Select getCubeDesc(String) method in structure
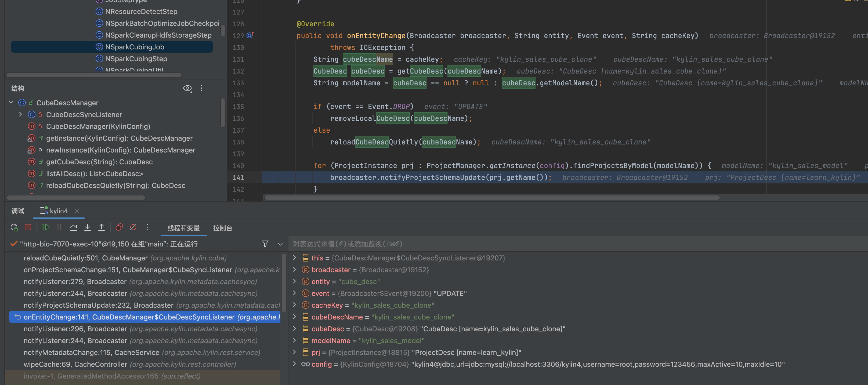Viewport: 868px width, 385px height. [x=99, y=162]
